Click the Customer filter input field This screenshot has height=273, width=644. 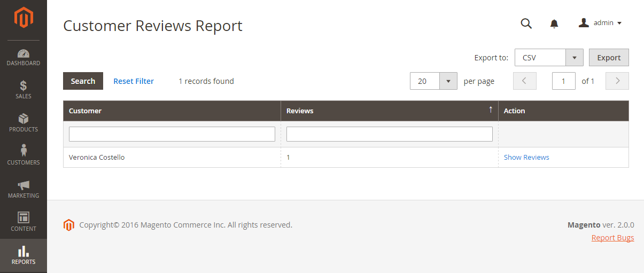(172, 134)
